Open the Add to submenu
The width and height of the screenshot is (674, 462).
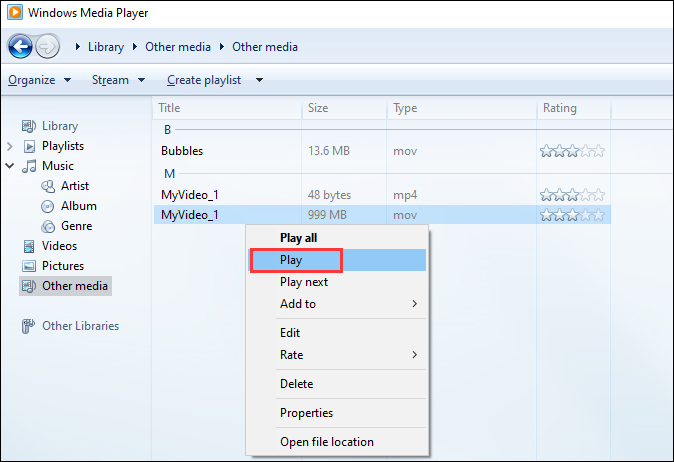tap(297, 304)
